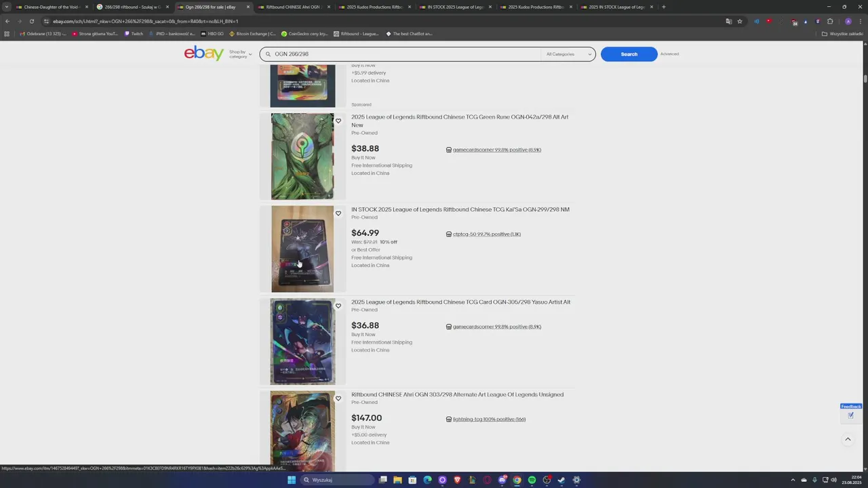Open Spotify from the taskbar
The width and height of the screenshot is (868, 488).
532,480
